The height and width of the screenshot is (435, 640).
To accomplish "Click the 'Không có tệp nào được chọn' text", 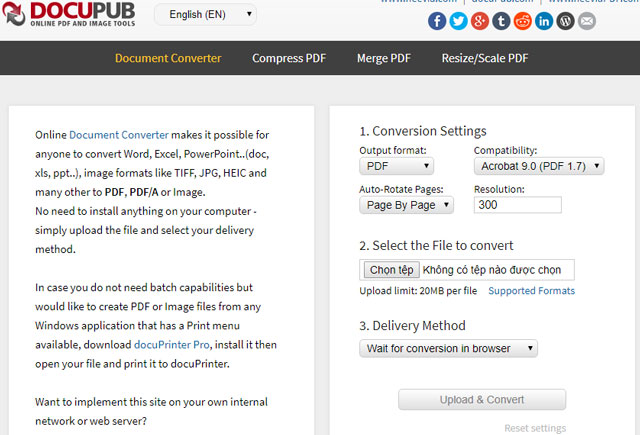I will point(492,270).
